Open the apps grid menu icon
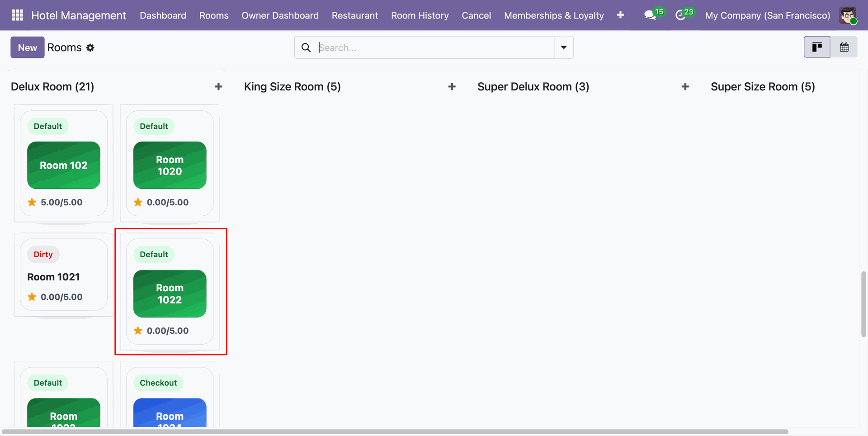This screenshot has height=436, width=868. [x=17, y=15]
